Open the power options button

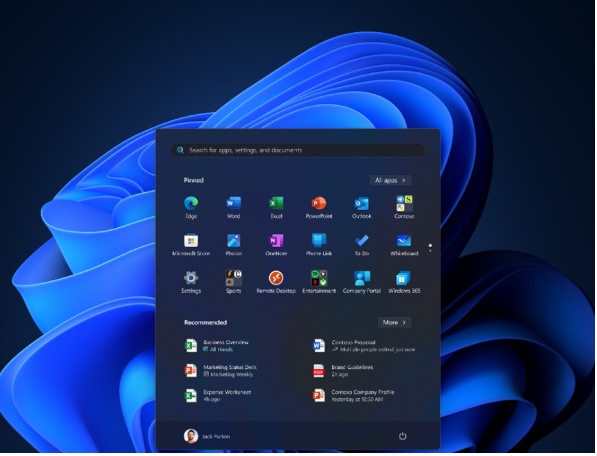point(402,437)
